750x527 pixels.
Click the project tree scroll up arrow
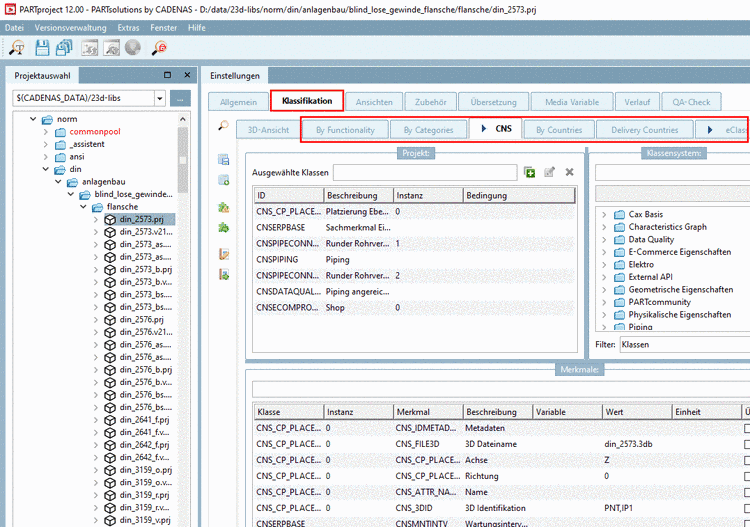[182, 119]
